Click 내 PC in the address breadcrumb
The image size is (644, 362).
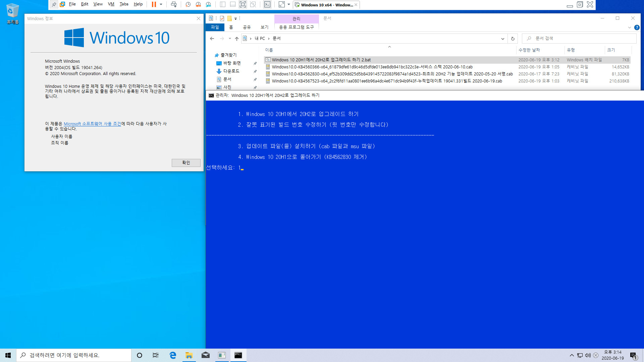[x=260, y=39]
